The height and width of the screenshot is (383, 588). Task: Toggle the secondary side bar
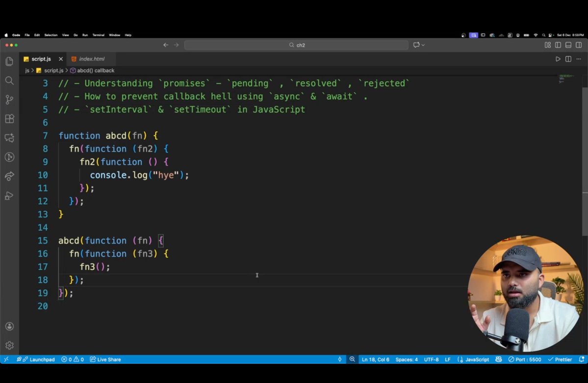(x=579, y=45)
